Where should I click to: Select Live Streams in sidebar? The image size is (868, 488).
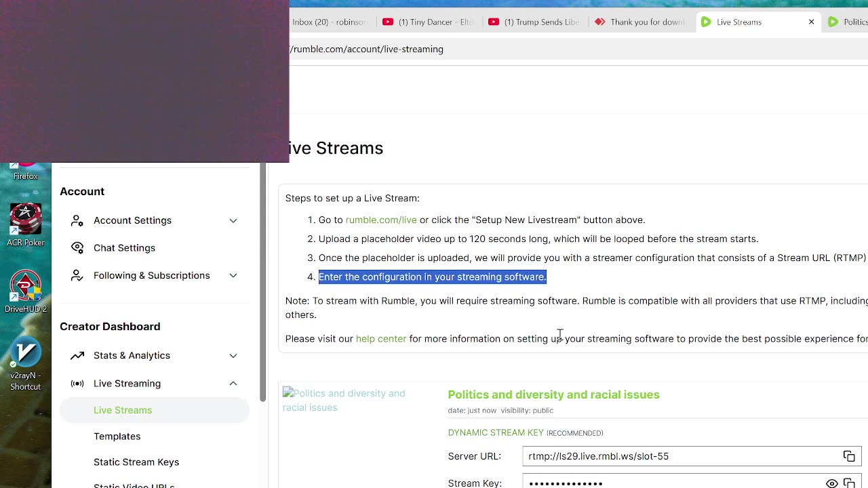point(155,410)
